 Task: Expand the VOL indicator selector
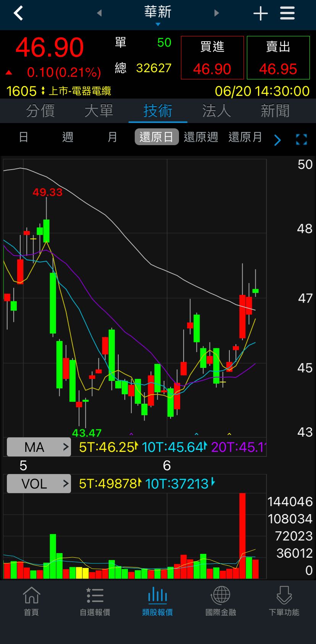point(39,484)
